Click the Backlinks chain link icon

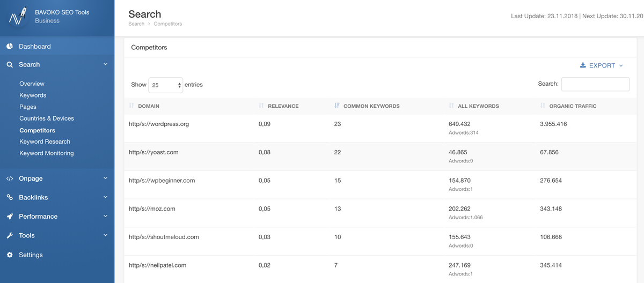[x=10, y=197]
